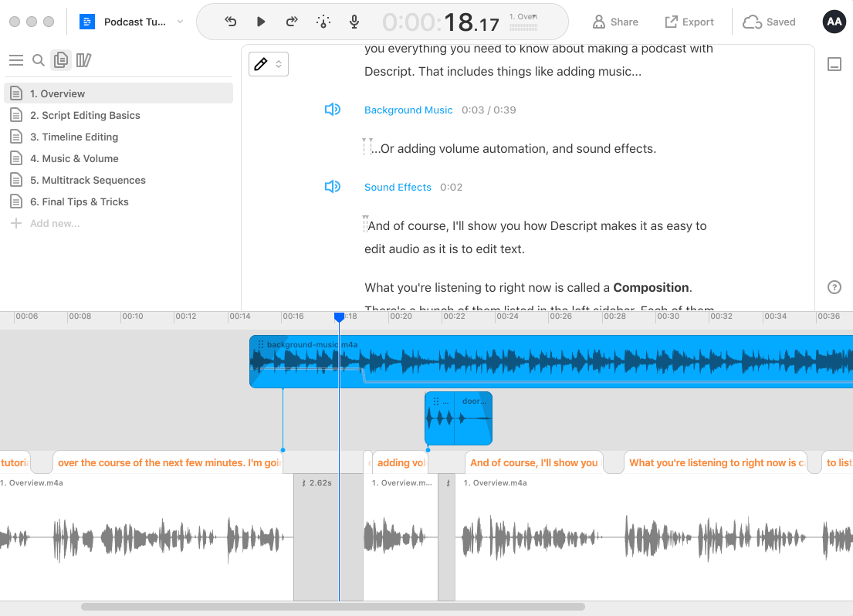Search the project with magnifier icon

(38, 60)
